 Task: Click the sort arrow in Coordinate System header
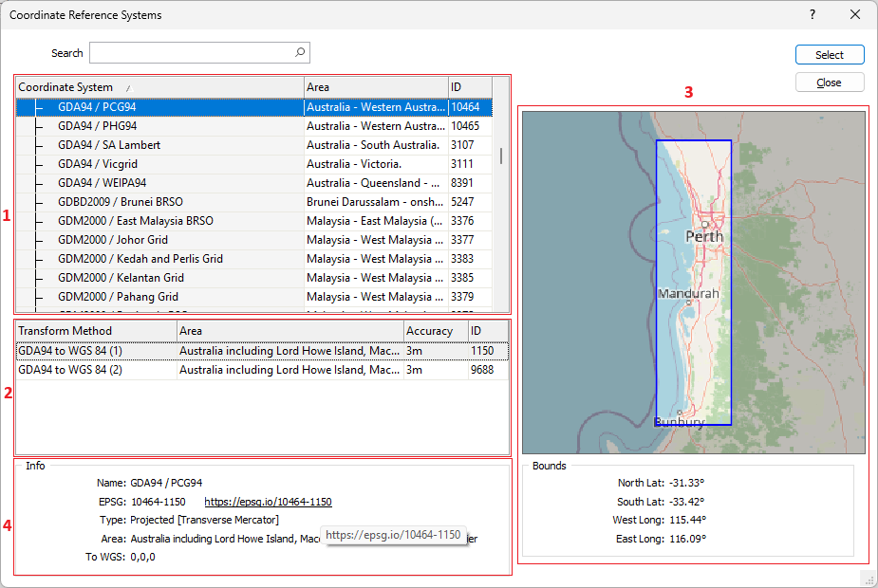[128, 88]
